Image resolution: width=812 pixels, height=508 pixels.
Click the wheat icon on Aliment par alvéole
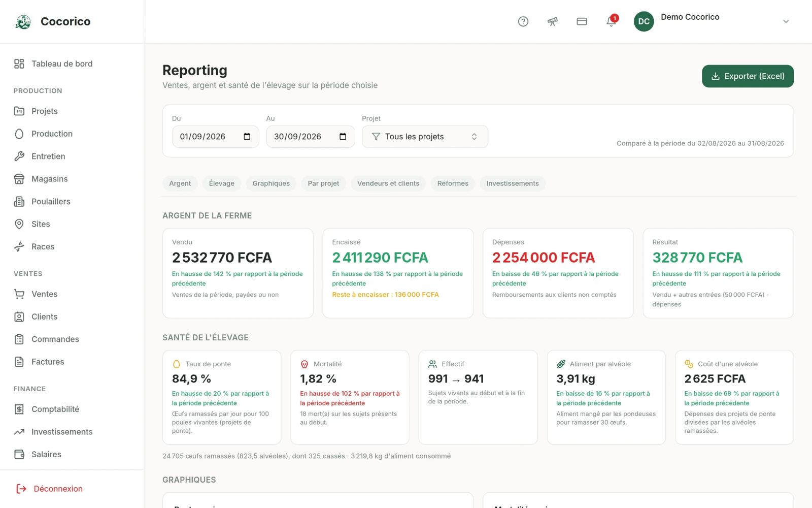click(561, 364)
